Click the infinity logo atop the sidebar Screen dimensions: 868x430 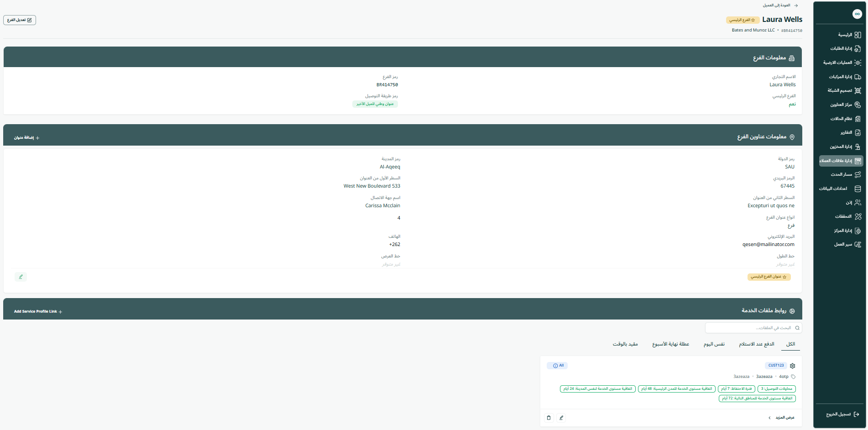pyautogui.click(x=857, y=14)
